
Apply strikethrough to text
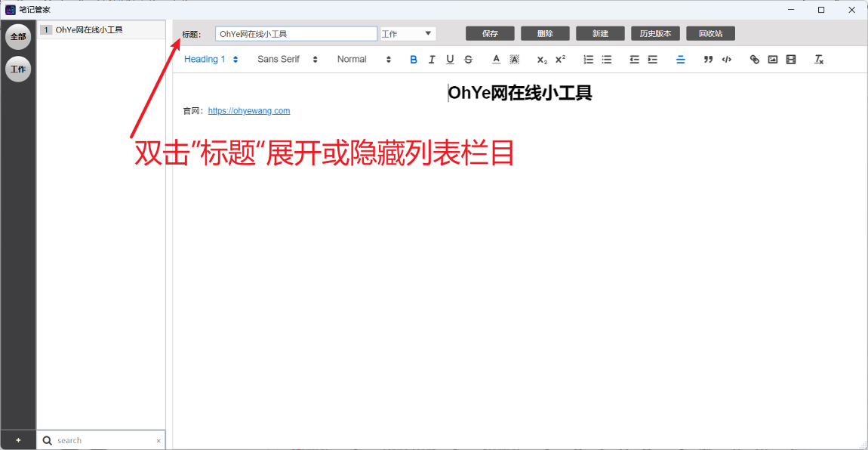click(468, 60)
